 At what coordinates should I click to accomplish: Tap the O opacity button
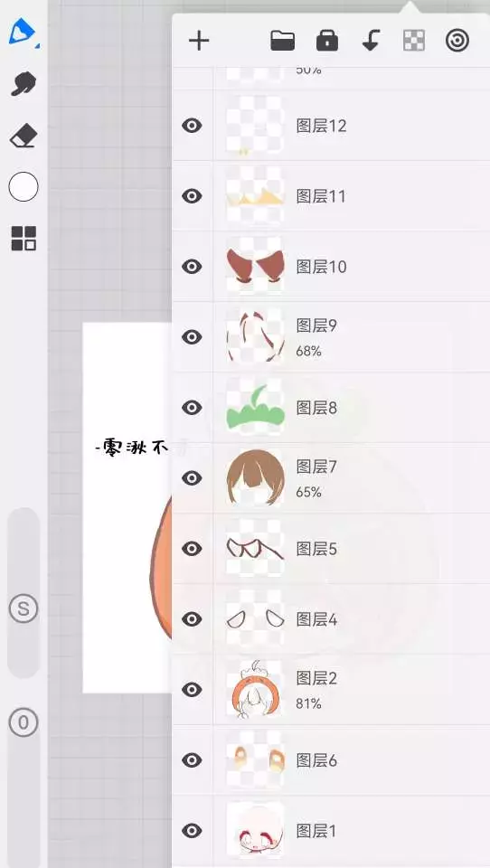coord(24,722)
